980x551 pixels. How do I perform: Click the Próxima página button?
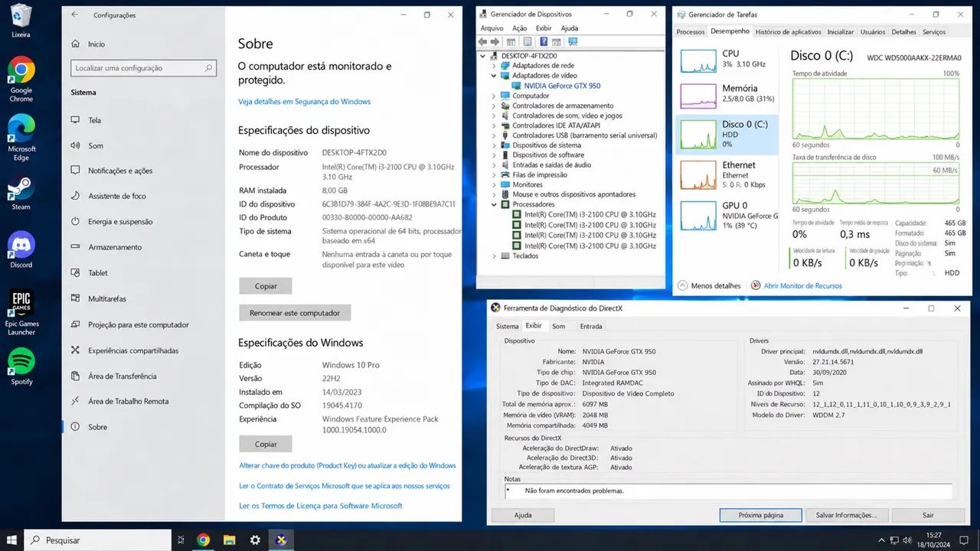pos(761,515)
